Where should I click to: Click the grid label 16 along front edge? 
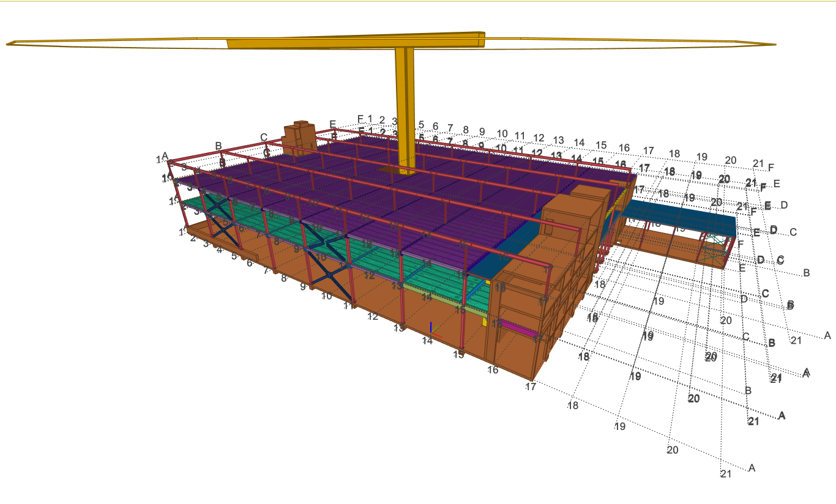click(x=493, y=370)
